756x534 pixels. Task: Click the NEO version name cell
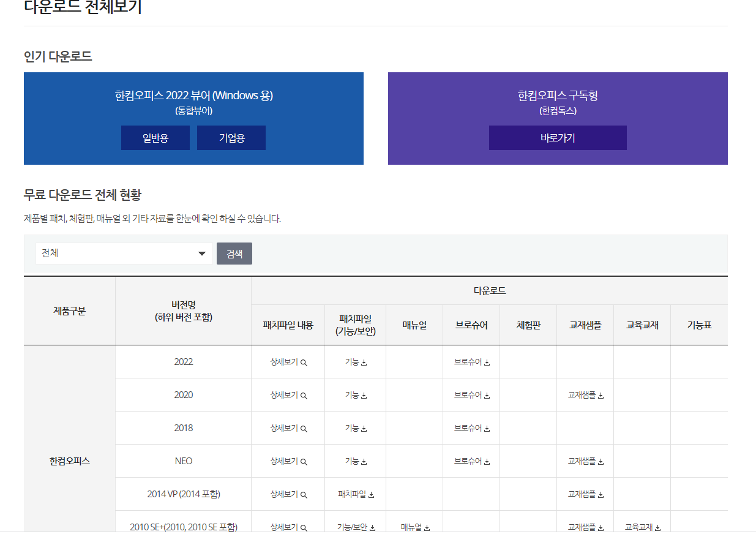click(183, 461)
